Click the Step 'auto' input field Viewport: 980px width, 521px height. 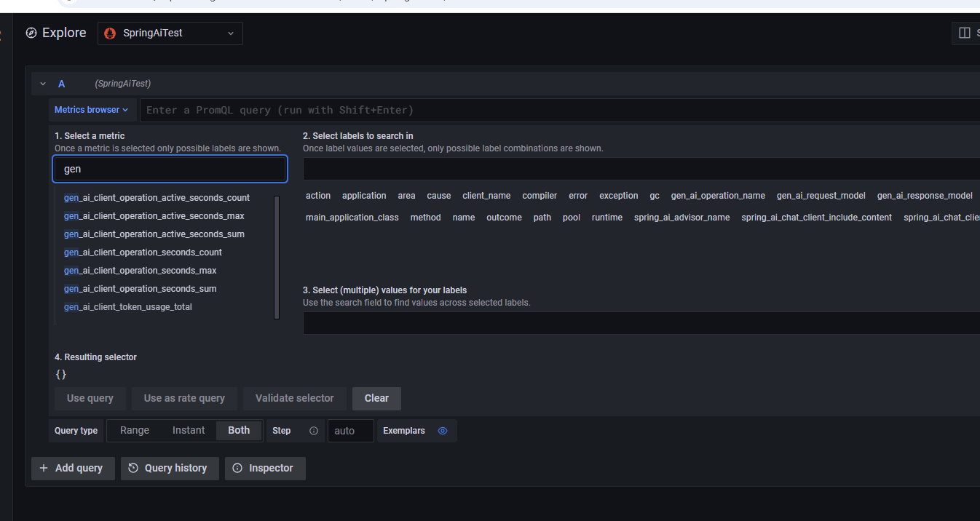pos(351,431)
